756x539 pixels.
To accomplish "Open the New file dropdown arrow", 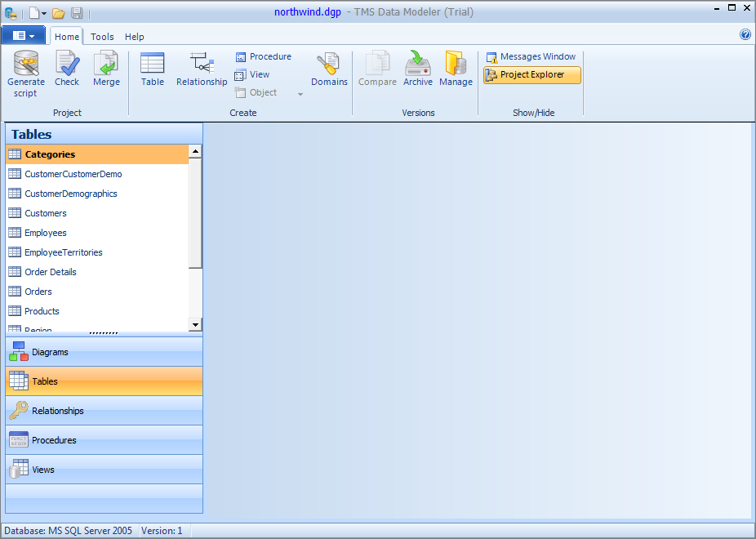I will coord(44,13).
